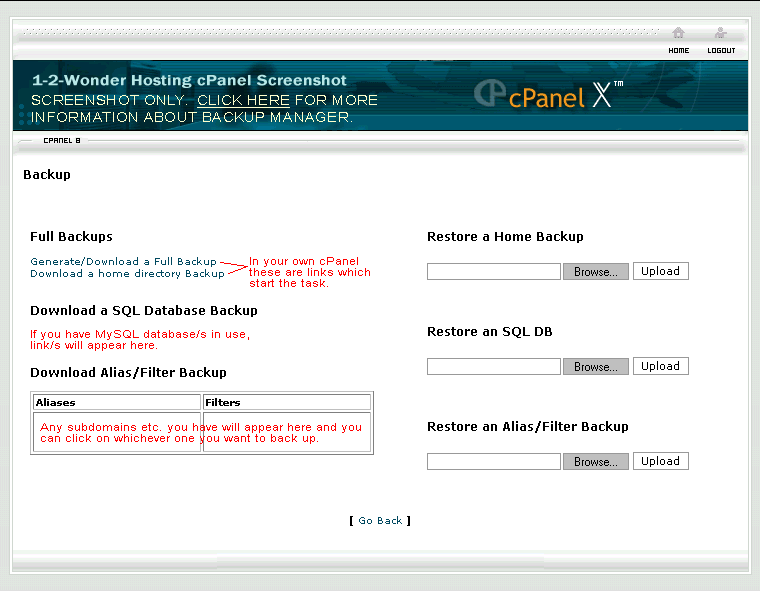This screenshot has height=591, width=760.
Task: Click the Full Backups heading
Action: (x=71, y=237)
